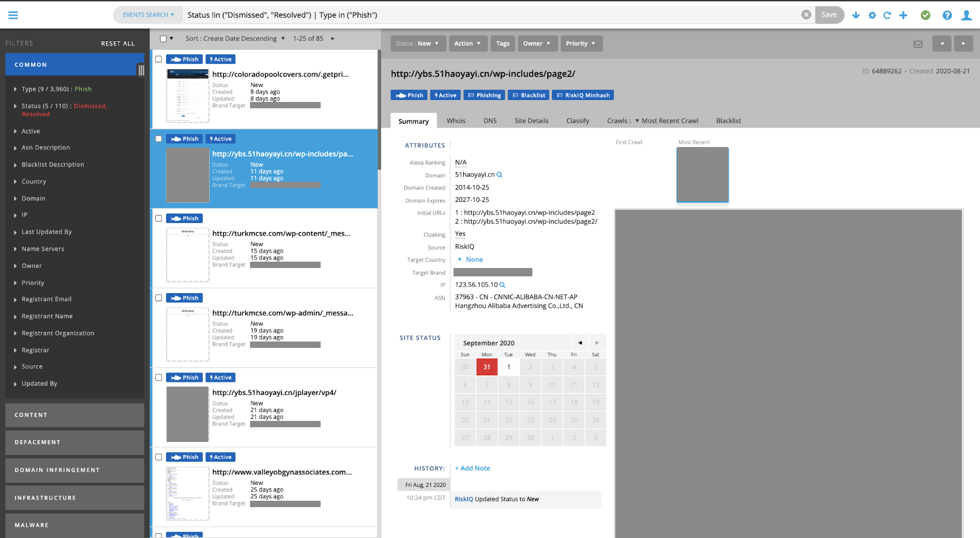Screen dimensions: 980x538
Task: Click Reset All filters
Action: click(x=118, y=44)
